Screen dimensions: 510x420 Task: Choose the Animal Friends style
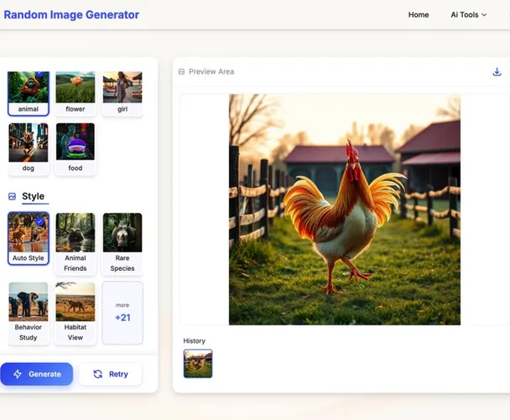pyautogui.click(x=75, y=243)
